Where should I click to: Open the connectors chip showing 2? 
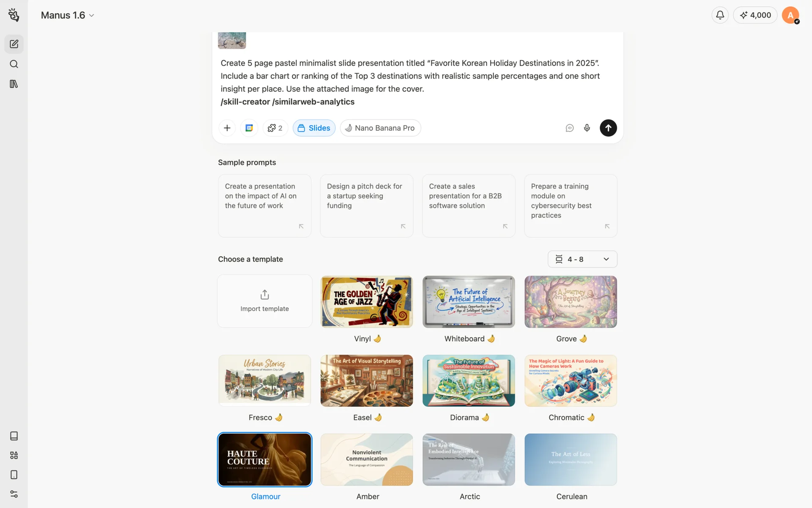(x=275, y=128)
